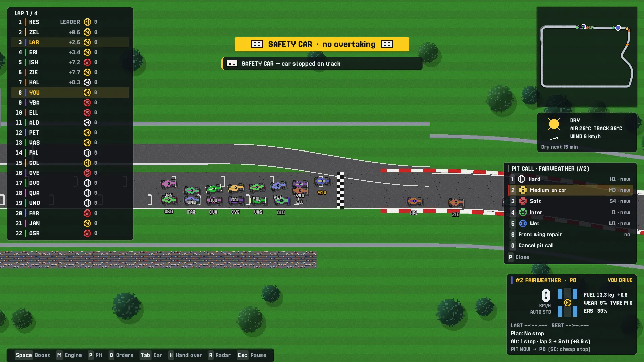Close the pit call panel
The width and height of the screenshot is (644, 362).
(x=519, y=257)
